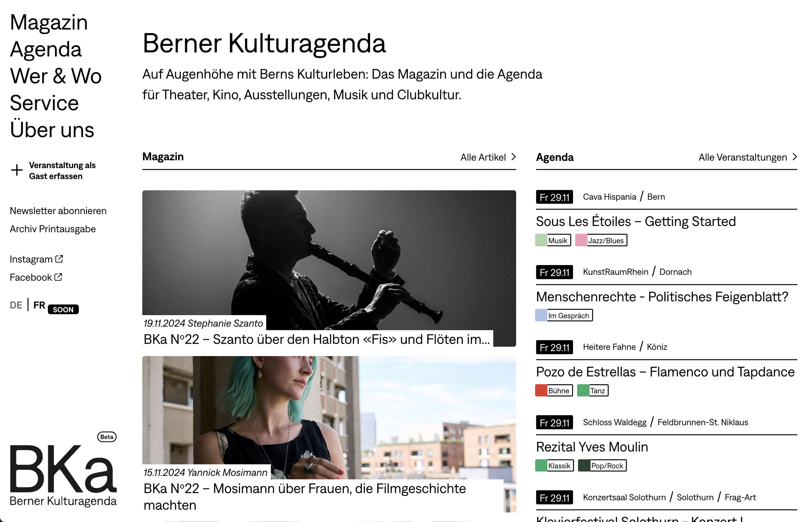The width and height of the screenshot is (812, 522).
Task: Select the red Bühne category tag
Action: click(554, 390)
